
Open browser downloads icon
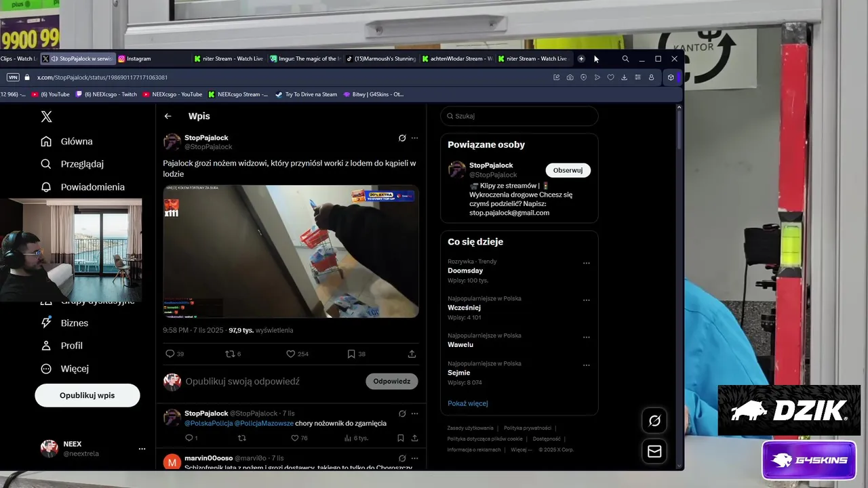click(x=624, y=77)
